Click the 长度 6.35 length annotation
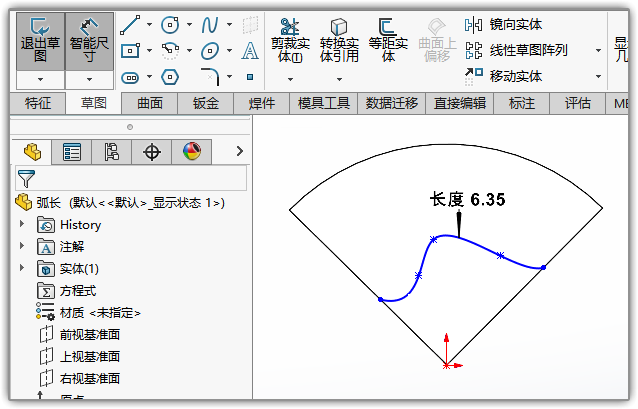This screenshot has height=409, width=638. (x=468, y=199)
